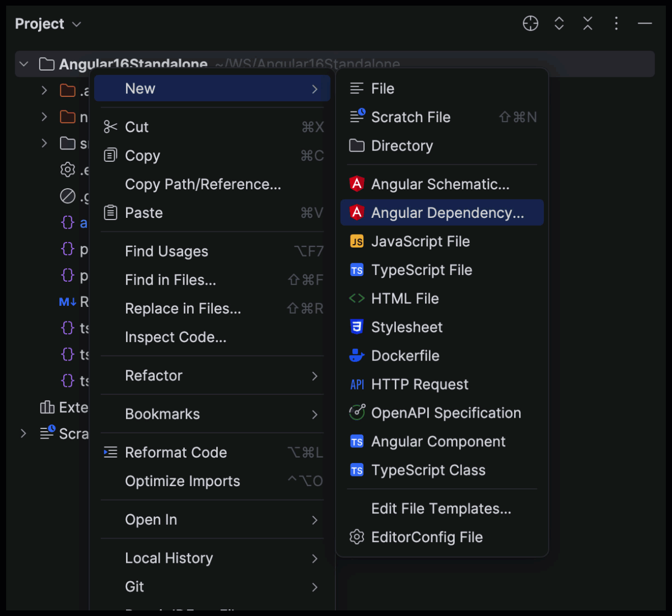Collapse the Angular16Standalone root folder
The image size is (672, 616).
24,64
